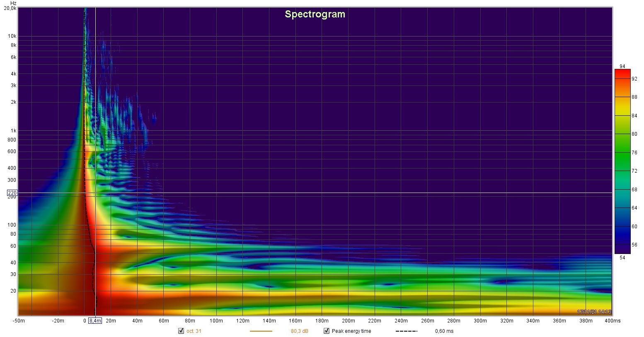Click the 180m time axis label

tap(322, 321)
